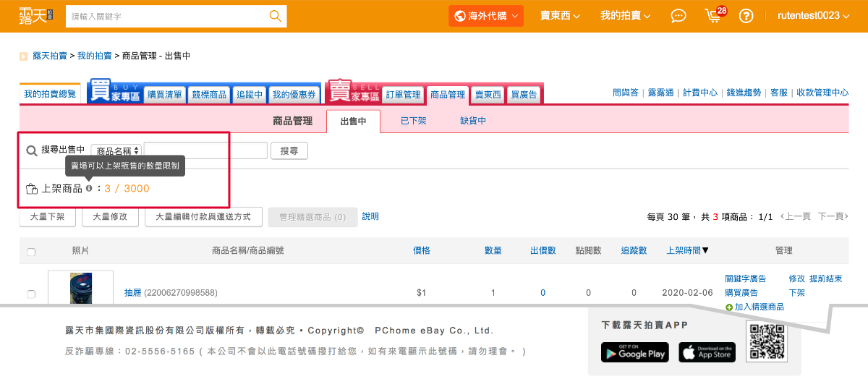This screenshot has width=868, height=387.
Task: Open the 商品名稱 search type dropdown
Action: (116, 151)
